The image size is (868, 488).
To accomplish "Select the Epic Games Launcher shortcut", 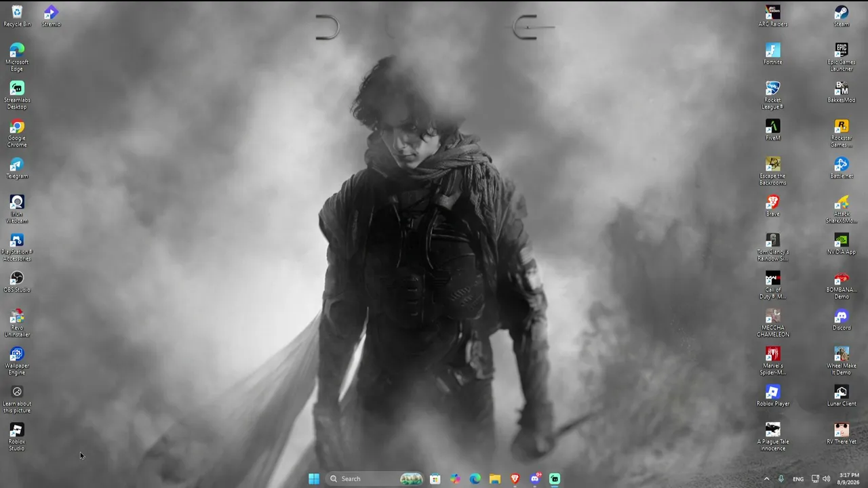I will (842, 58).
